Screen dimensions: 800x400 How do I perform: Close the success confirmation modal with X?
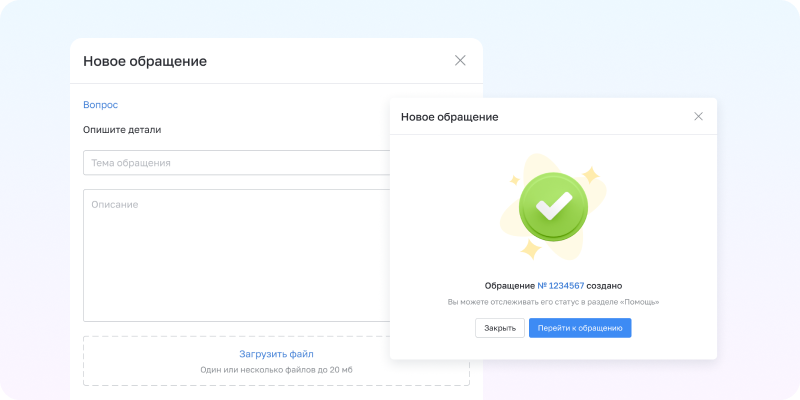pyautogui.click(x=698, y=116)
